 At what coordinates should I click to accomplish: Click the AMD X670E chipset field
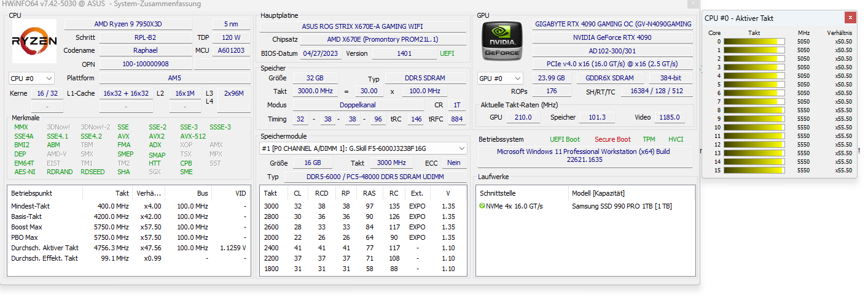click(383, 39)
